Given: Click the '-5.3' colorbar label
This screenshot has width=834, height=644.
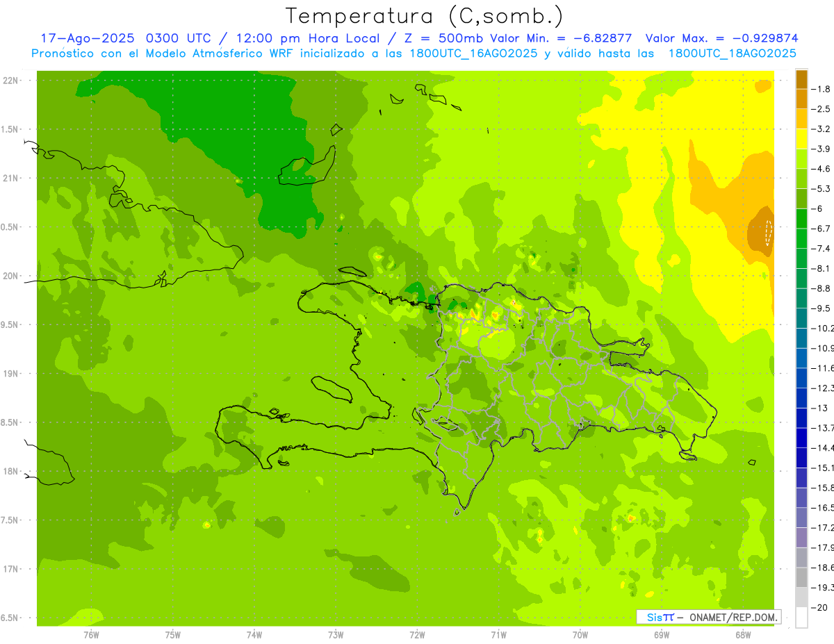Looking at the screenshot, I should tap(821, 189).
